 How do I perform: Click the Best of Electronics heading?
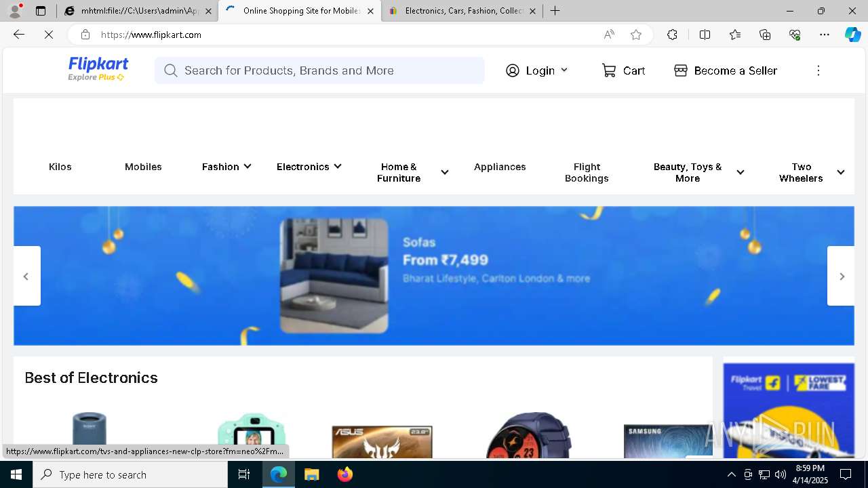(x=92, y=378)
